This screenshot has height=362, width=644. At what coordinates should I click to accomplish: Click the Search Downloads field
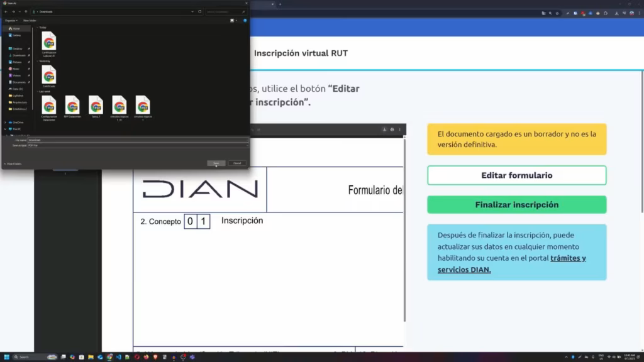click(x=226, y=11)
